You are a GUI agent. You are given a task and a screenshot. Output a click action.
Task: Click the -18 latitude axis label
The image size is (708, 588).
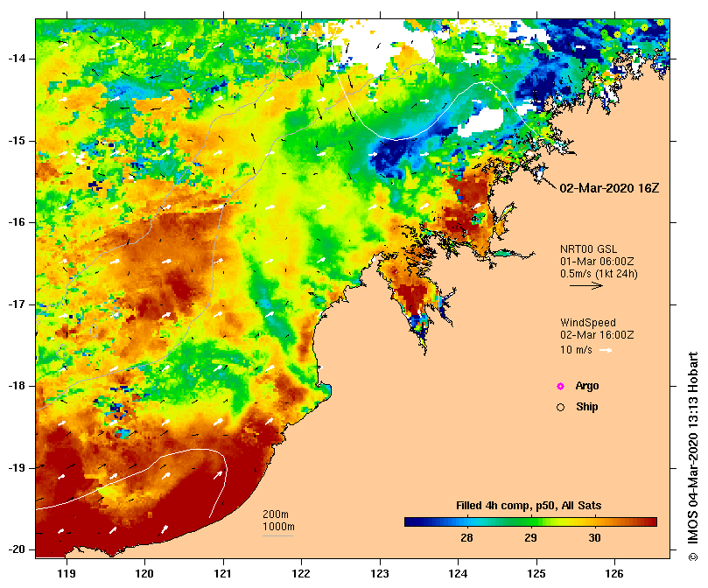pyautogui.click(x=17, y=386)
